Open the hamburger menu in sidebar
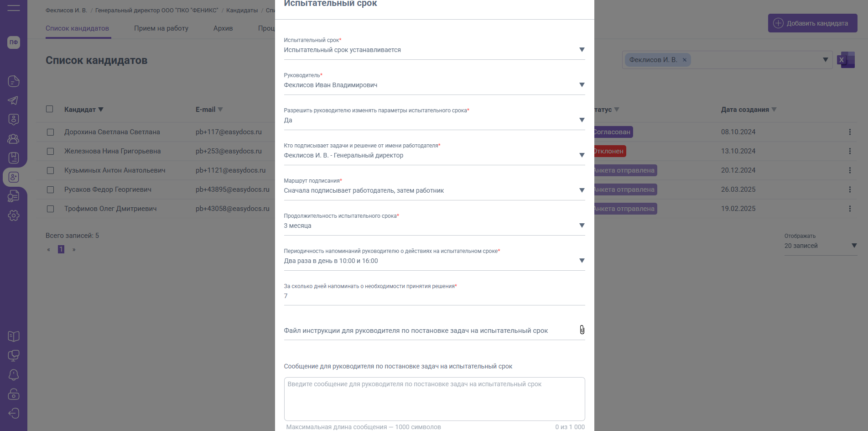The width and height of the screenshot is (868, 431). point(14,8)
